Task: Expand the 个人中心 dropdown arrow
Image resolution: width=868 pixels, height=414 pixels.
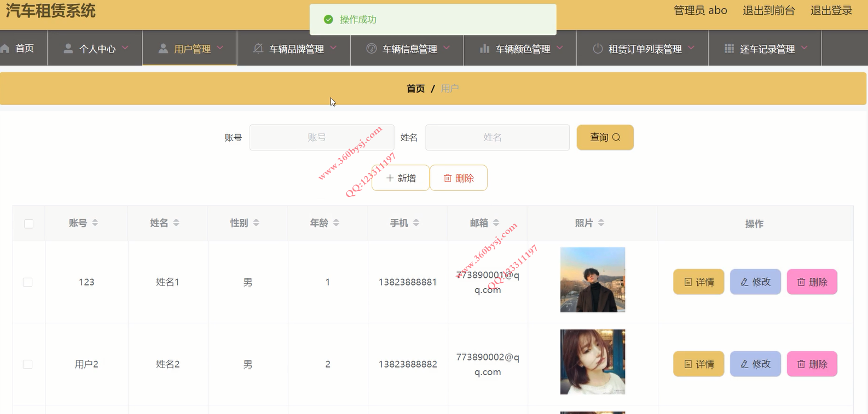Action: [125, 48]
